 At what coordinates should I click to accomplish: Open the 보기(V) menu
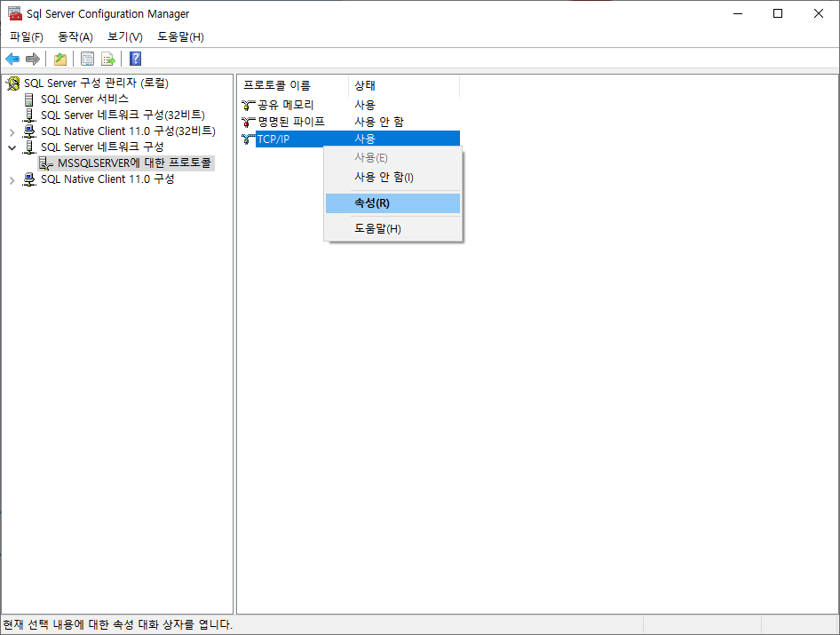(125, 36)
